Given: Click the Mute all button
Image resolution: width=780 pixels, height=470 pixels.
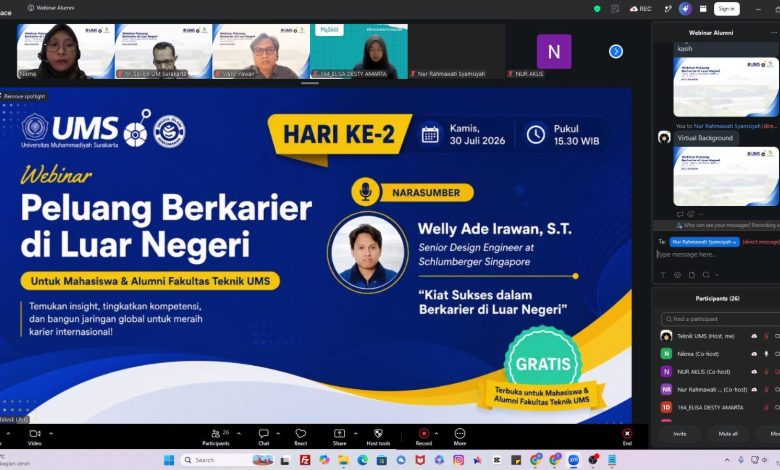Looking at the screenshot, I should tap(728, 434).
